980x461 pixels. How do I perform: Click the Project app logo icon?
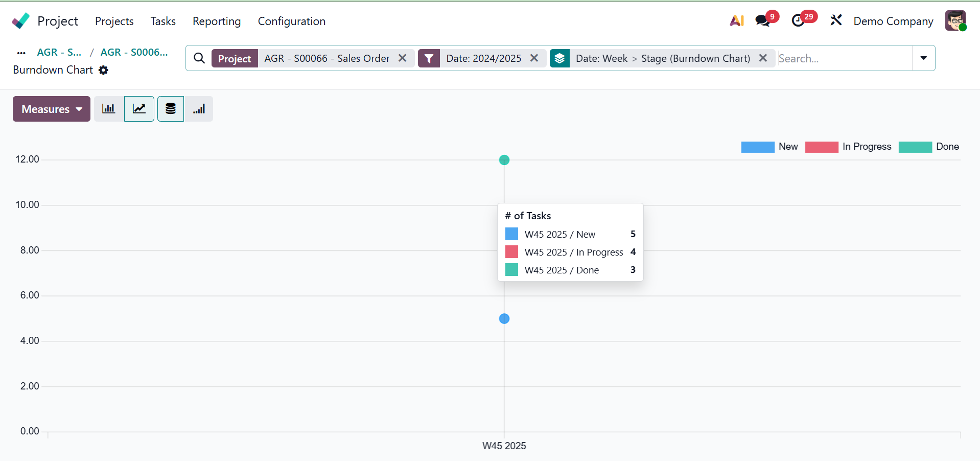click(x=21, y=21)
